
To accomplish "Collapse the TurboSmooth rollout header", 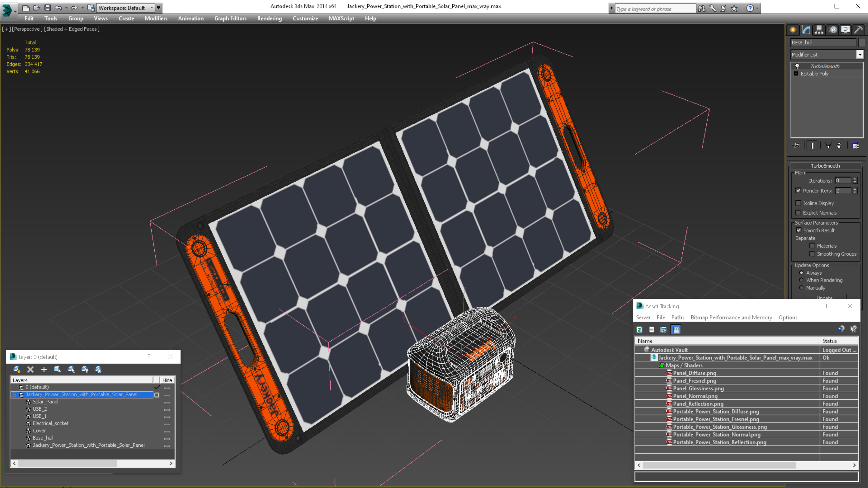I will pos(825,166).
